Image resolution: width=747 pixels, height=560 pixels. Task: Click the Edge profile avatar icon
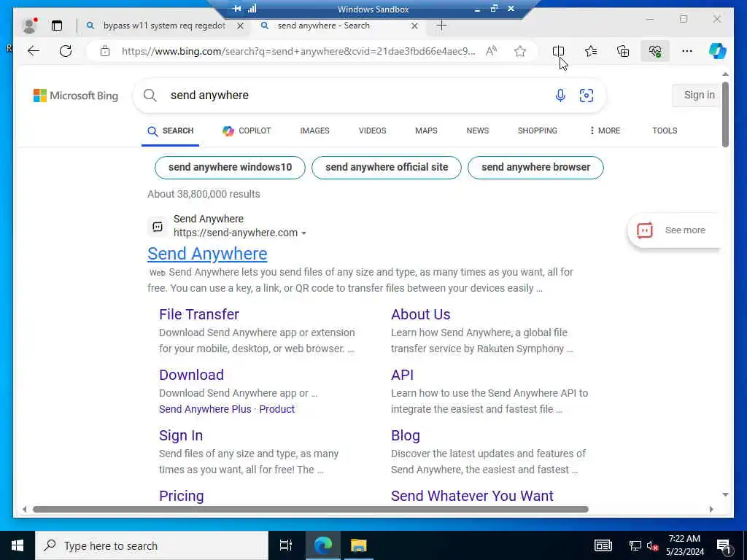click(29, 26)
